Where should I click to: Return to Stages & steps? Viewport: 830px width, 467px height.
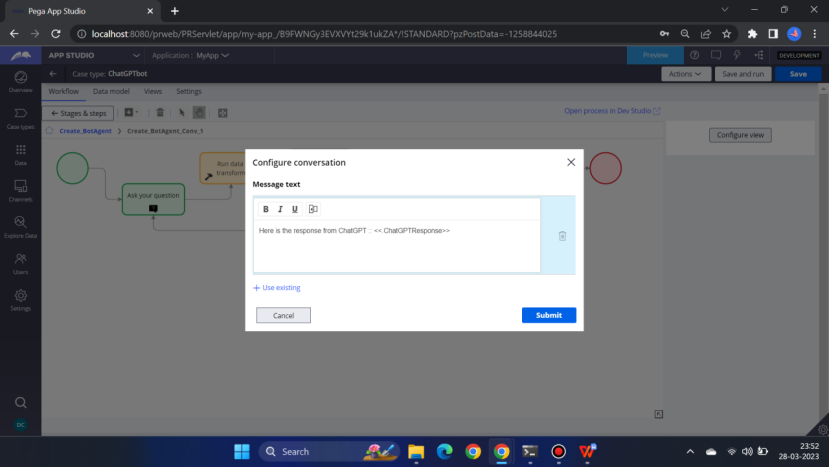[x=78, y=113]
